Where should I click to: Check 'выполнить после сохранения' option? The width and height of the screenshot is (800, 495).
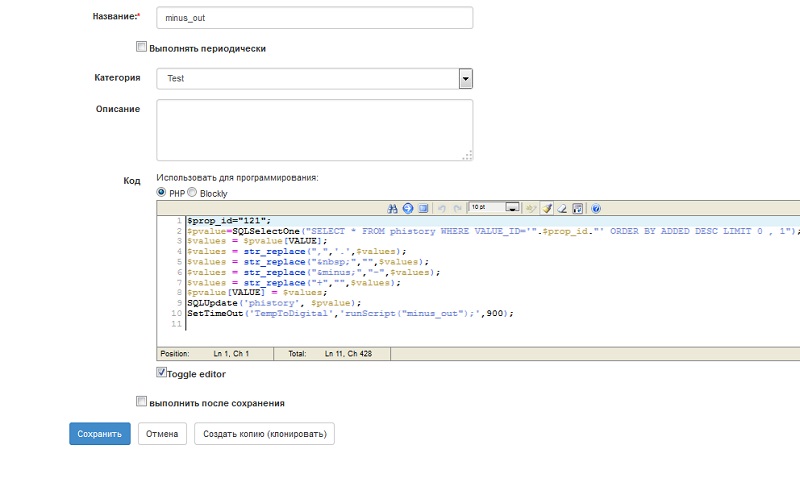pyautogui.click(x=141, y=402)
